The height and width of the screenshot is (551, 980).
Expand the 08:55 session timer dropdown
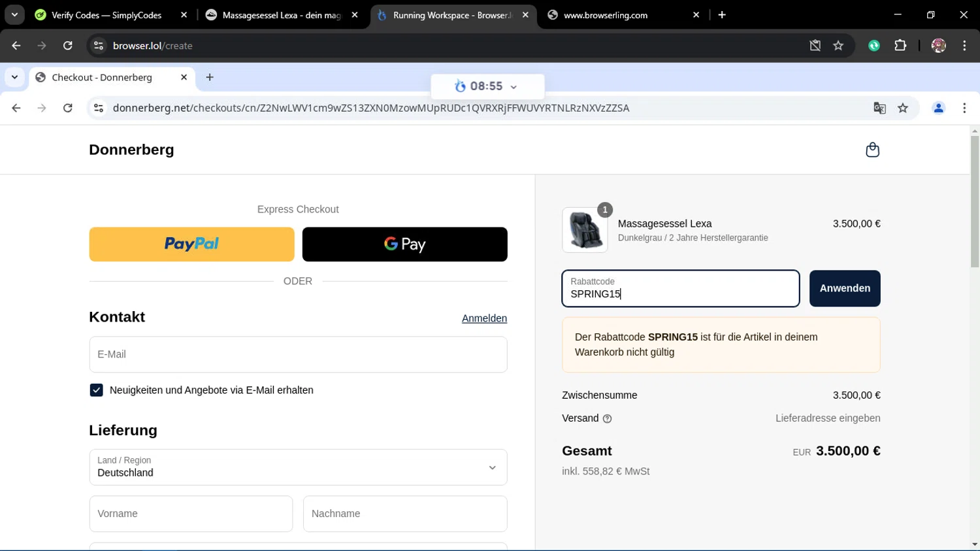coord(514,87)
